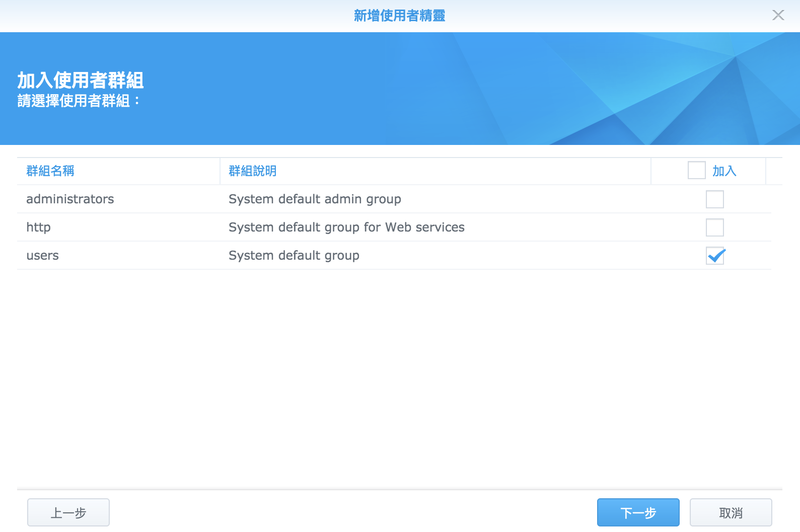Click 'System default group for Web services' text

point(346,227)
